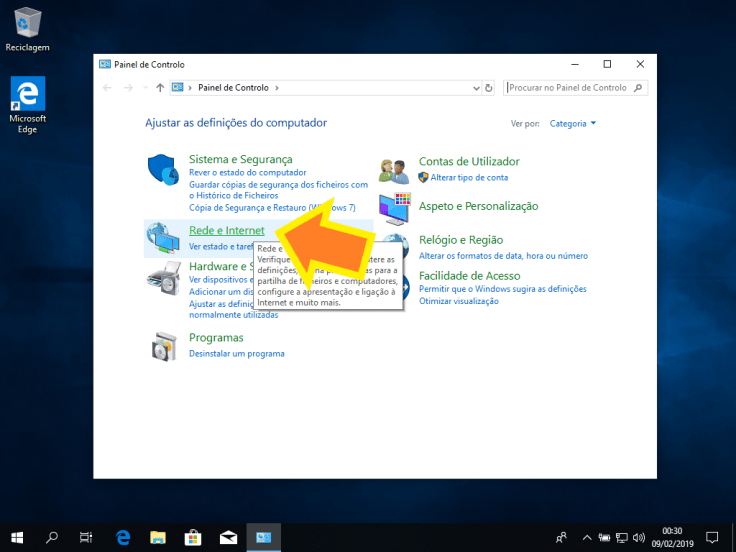The image size is (736, 552).
Task: Open Rever o estado do computador
Action: (233, 172)
